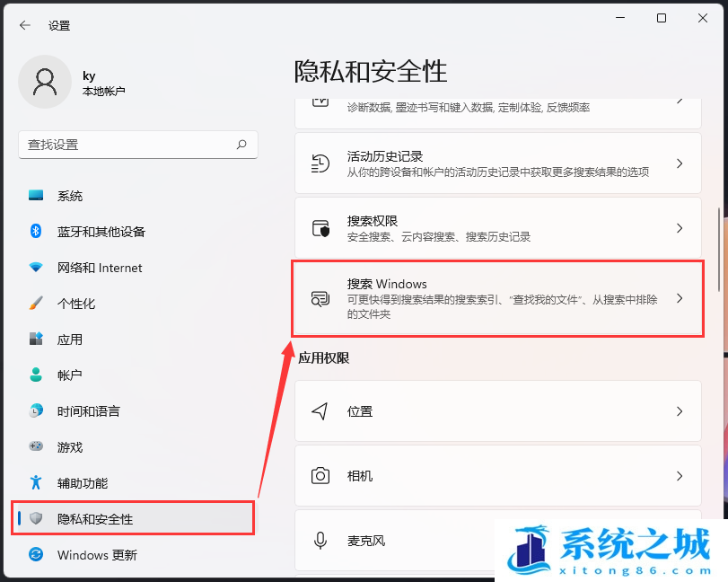Click the 相机 camera icon
728x582 pixels.
[320, 476]
